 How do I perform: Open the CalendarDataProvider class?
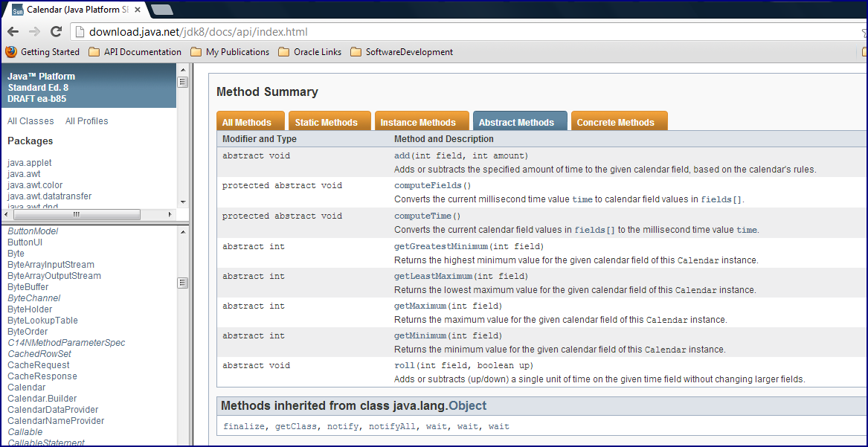(x=53, y=409)
